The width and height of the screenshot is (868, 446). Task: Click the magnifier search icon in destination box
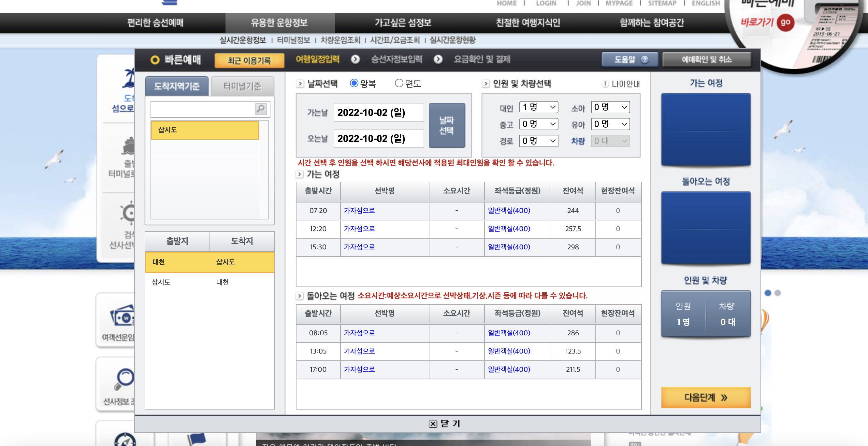tap(260, 109)
